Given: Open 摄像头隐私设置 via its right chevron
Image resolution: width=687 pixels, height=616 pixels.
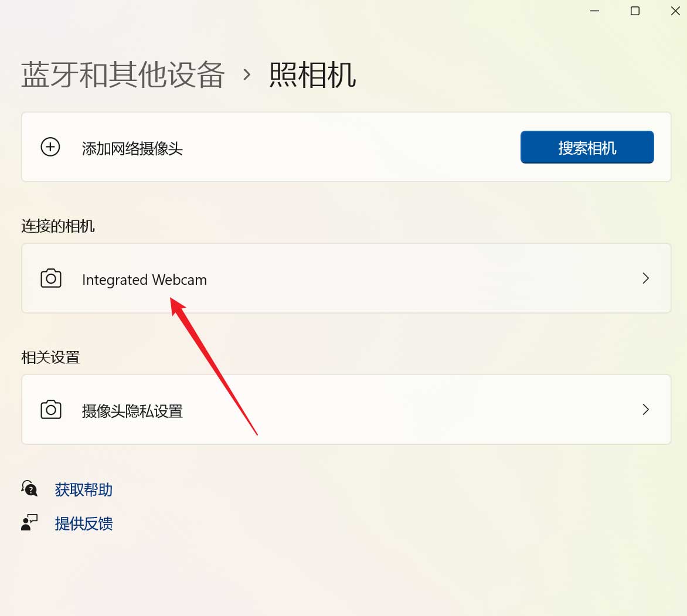Looking at the screenshot, I should point(645,410).
